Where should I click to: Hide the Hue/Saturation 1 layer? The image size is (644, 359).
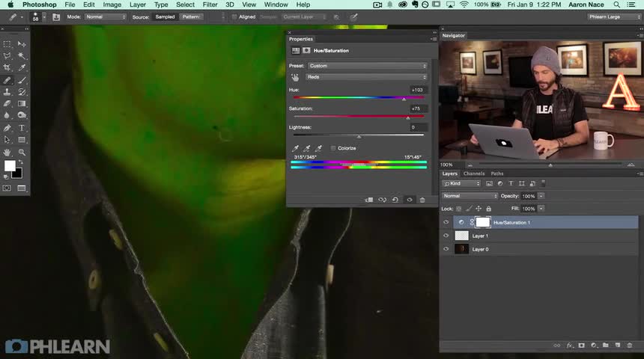(446, 222)
